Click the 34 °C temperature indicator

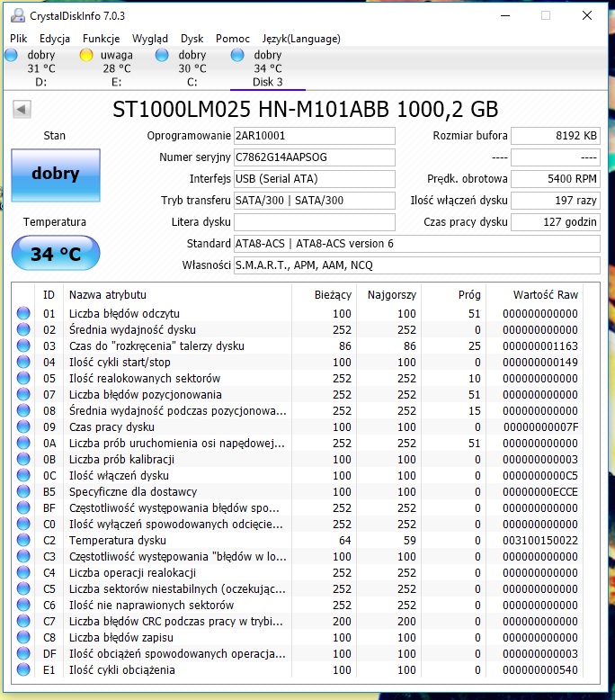pos(56,254)
